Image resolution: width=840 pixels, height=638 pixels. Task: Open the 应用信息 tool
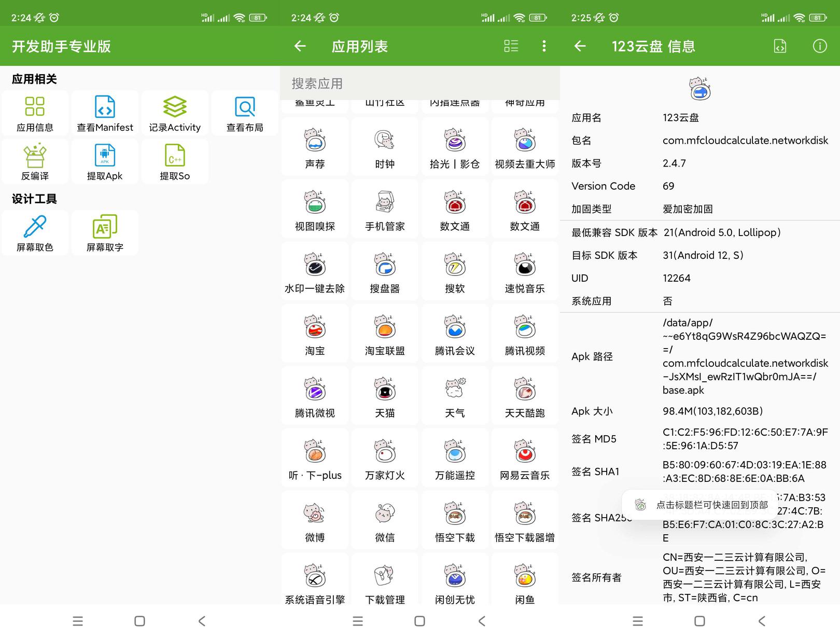(35, 114)
